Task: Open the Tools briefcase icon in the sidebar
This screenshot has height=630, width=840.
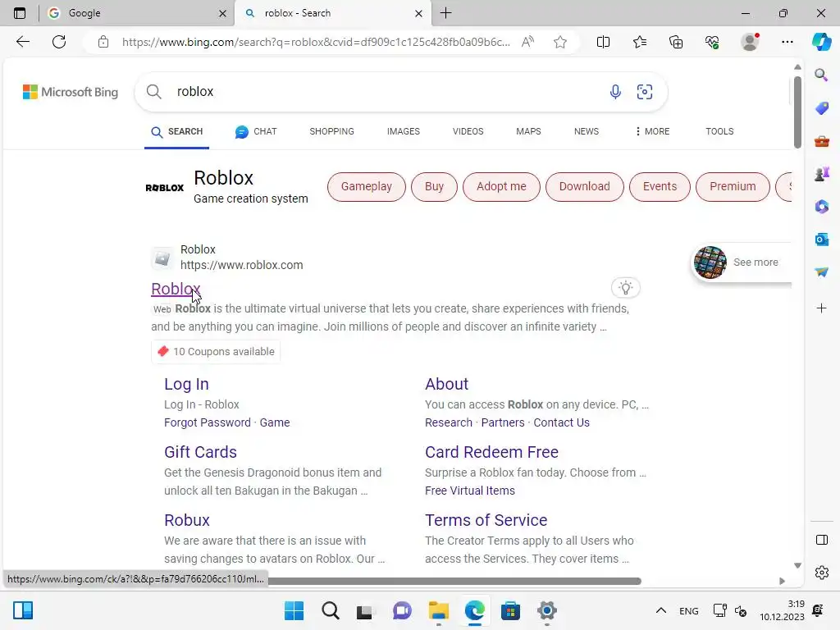Action: (821, 141)
